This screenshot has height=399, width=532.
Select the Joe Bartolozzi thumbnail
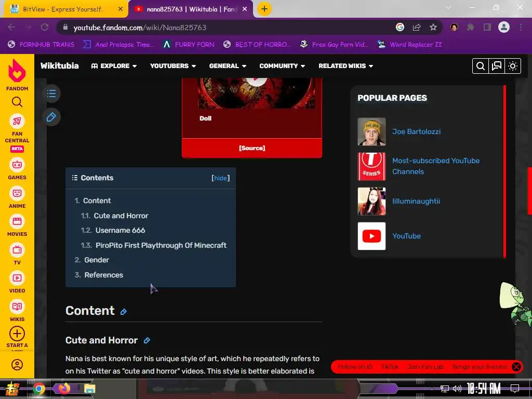point(371,131)
